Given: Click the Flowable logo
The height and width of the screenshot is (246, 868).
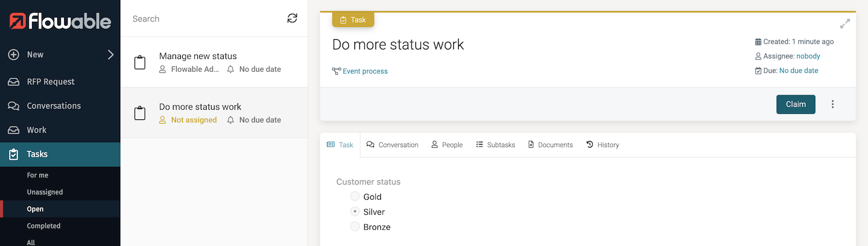Looking at the screenshot, I should (60, 21).
